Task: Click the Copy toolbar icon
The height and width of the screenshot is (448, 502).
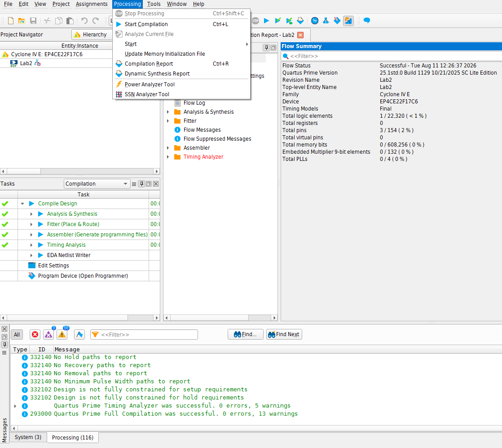Action: (58, 21)
